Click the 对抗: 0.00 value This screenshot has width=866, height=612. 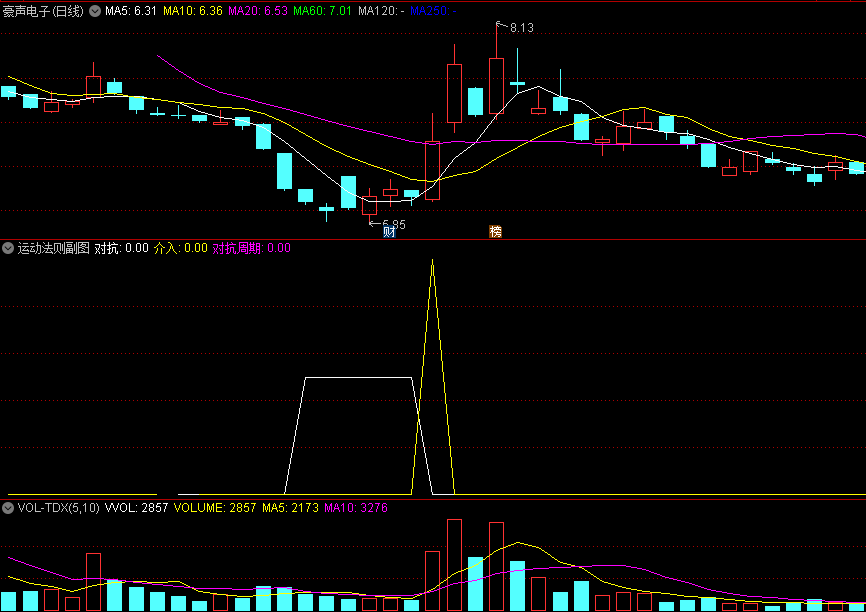tap(122, 249)
